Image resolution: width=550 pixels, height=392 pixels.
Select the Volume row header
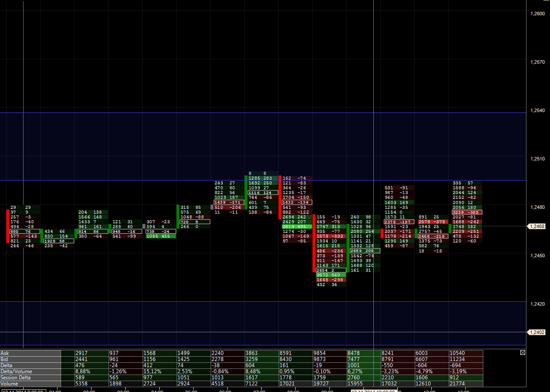31,384
